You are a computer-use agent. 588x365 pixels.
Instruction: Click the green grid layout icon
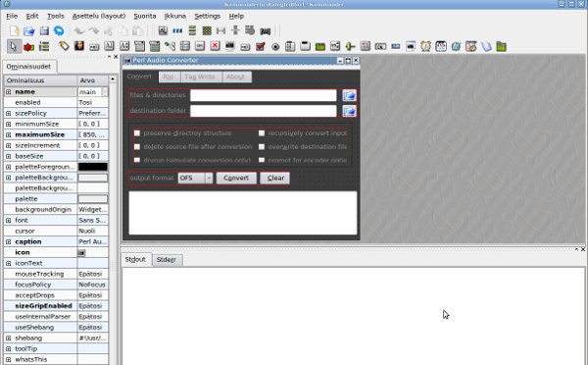click(207, 30)
